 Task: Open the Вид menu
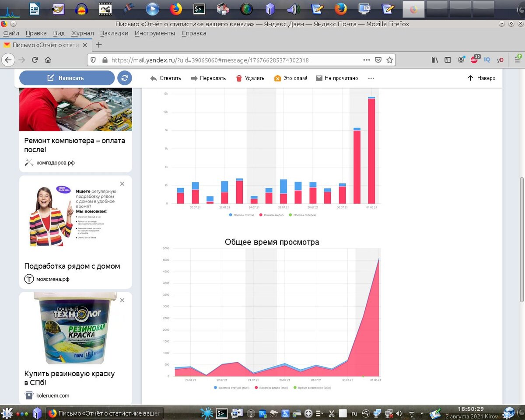point(59,33)
